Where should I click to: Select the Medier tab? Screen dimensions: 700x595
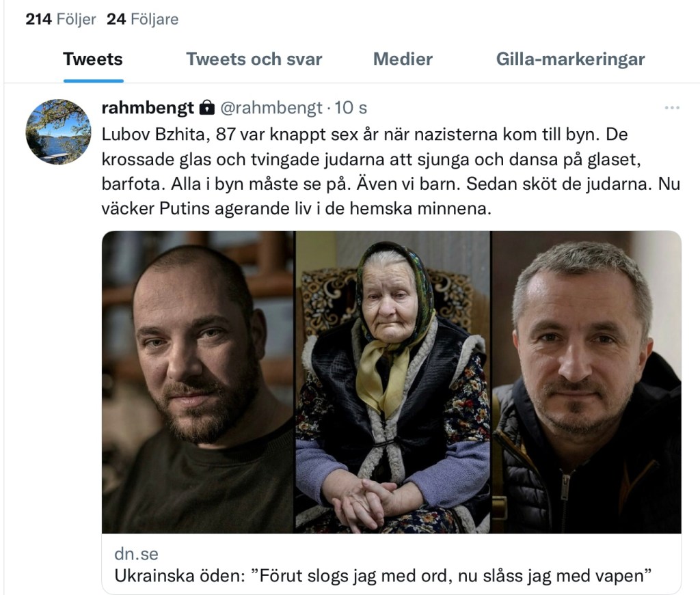coord(403,59)
